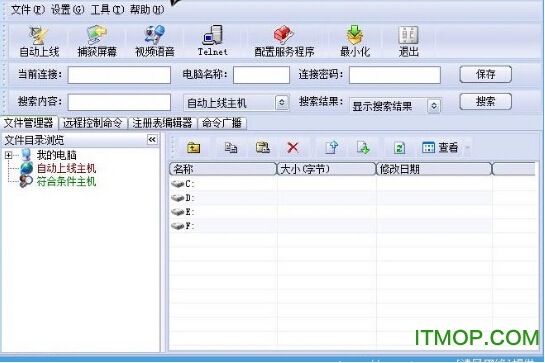Switch to 命令广播 tab
Viewport: 545px width, 363px height.
[x=222, y=123]
